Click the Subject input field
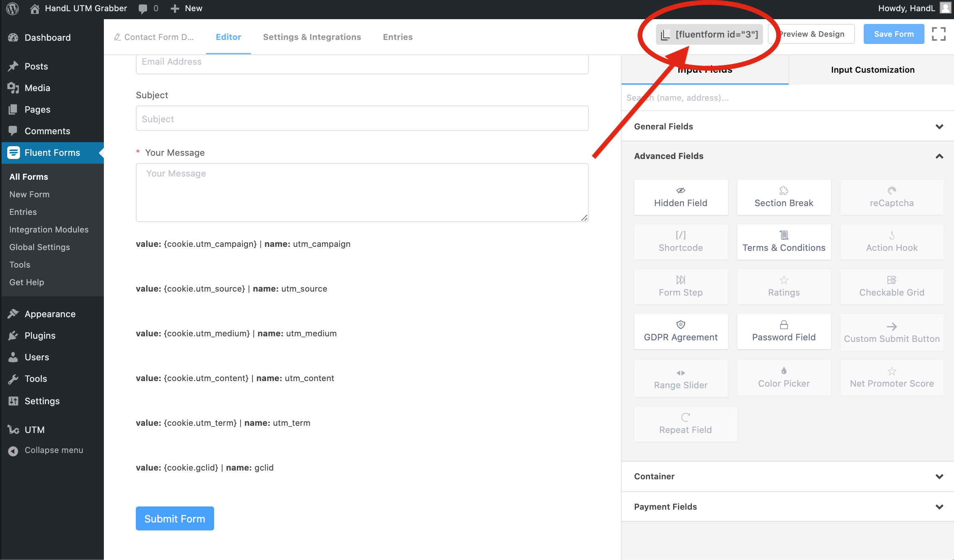The height and width of the screenshot is (560, 954). [362, 119]
